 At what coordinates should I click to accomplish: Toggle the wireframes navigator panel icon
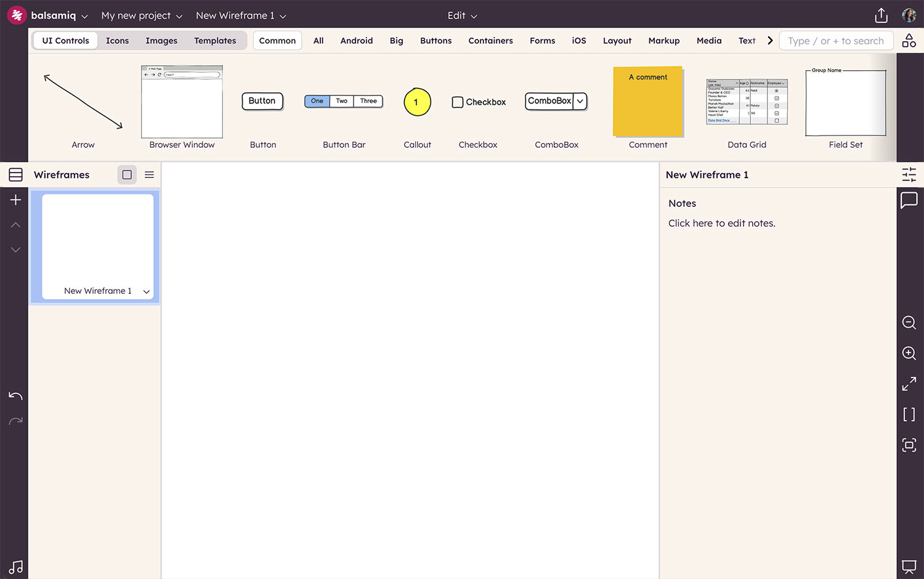(15, 175)
